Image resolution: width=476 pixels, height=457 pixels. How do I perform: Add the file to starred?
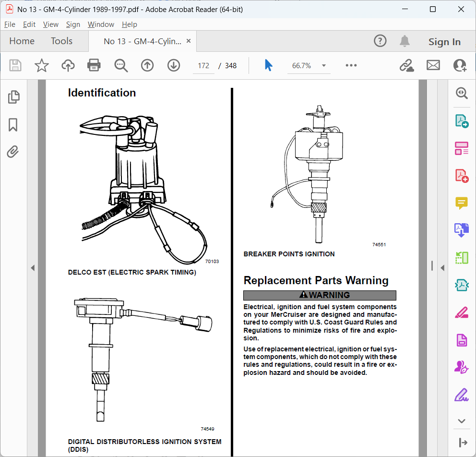click(42, 65)
